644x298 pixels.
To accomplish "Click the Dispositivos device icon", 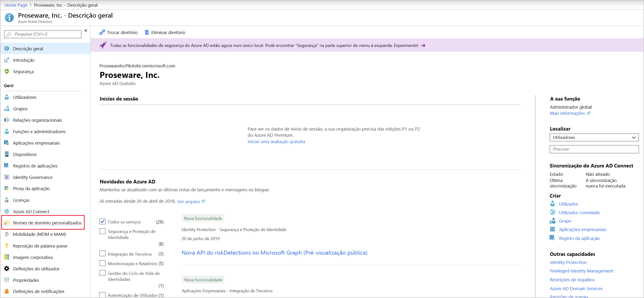I will [x=7, y=154].
